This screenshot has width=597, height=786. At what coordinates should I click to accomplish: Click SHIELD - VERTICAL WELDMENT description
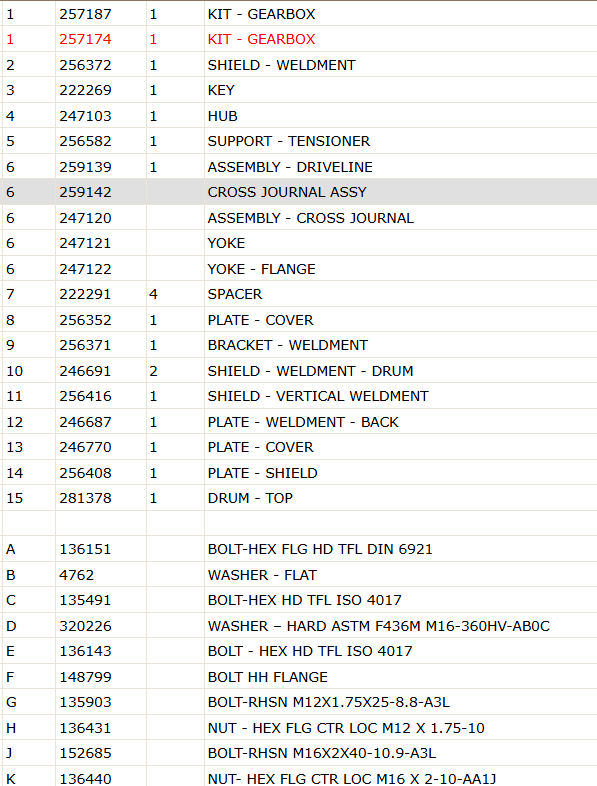(318, 396)
